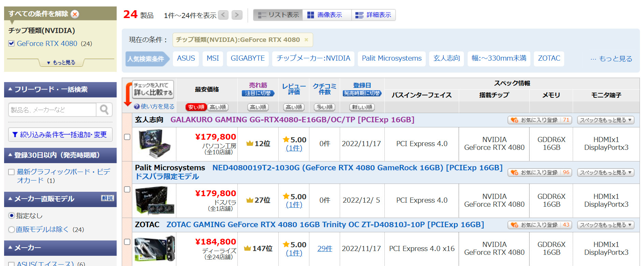Viewport: 644px width, 266px height.
Task: Sort review rating by 高い順
Action: tap(294, 107)
